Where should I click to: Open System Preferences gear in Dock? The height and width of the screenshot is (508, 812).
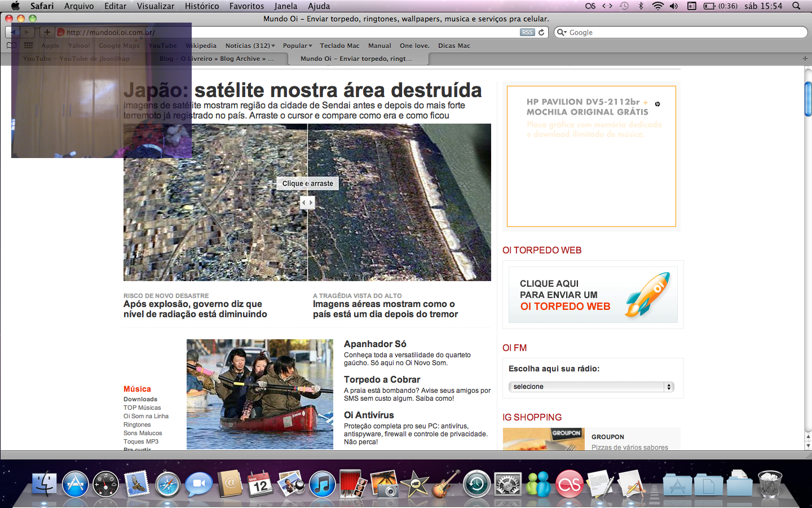507,484
